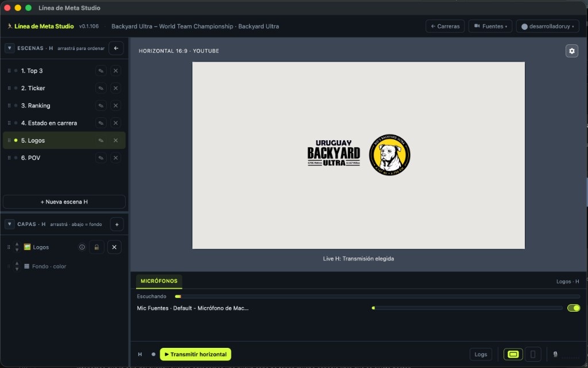
Task: Delete the POV scene
Action: click(115, 158)
